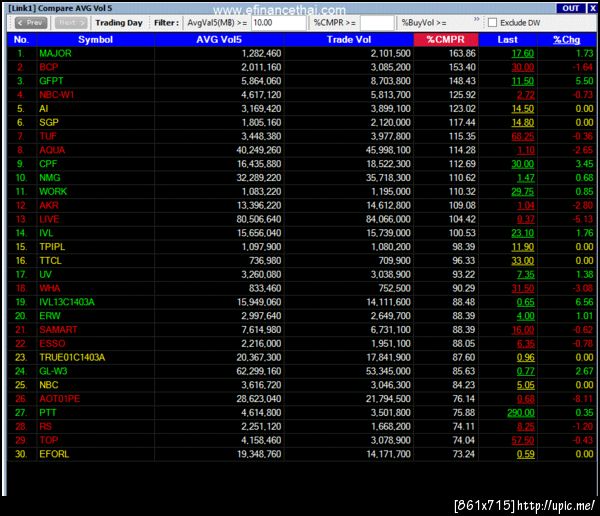Screen dimensions: 600x516
Task: Click the No. column header
Action: coord(21,40)
